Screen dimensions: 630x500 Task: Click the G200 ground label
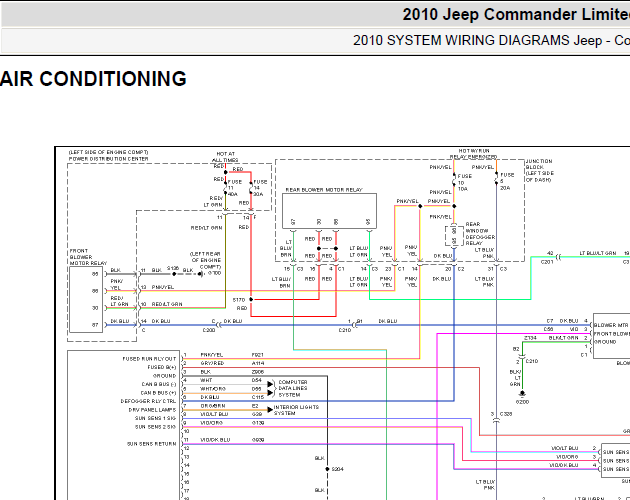522,402
